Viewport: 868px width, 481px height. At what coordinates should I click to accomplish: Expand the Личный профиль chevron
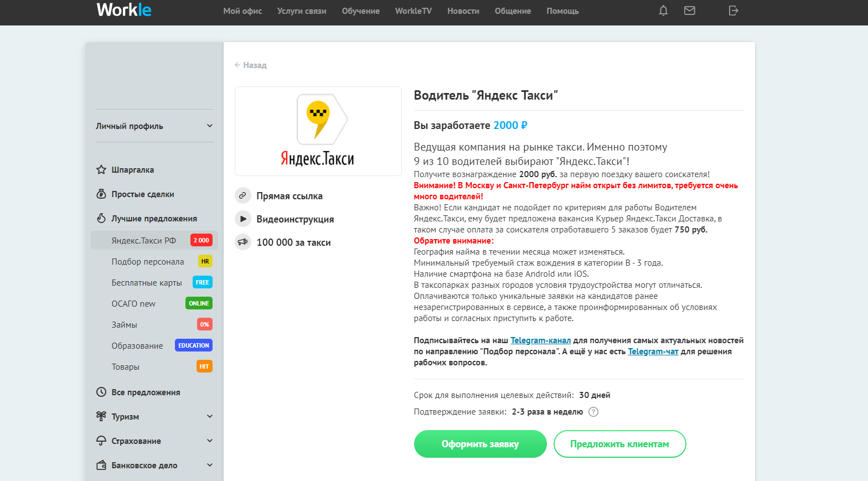(x=210, y=126)
